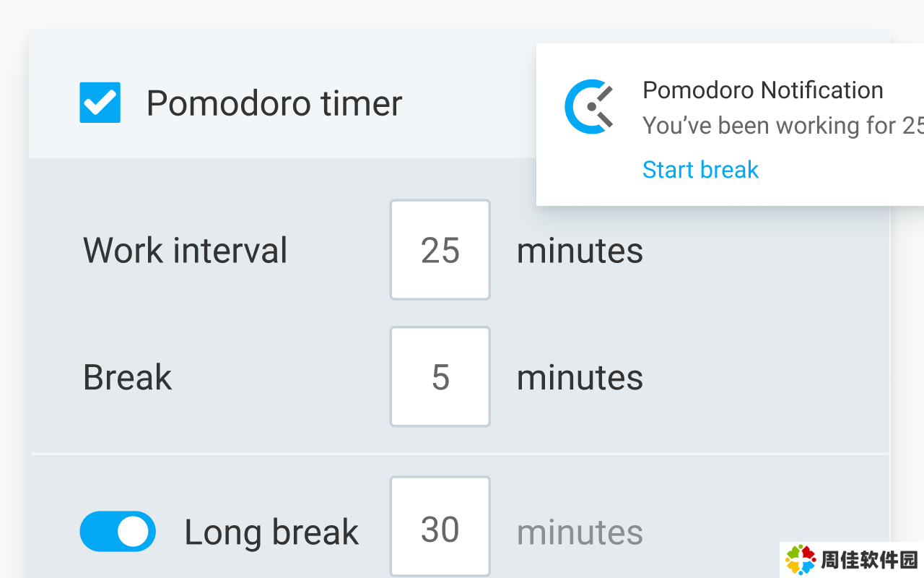Uncheck the Pomodoro timer checkbox
The width and height of the screenshot is (924, 578).
click(x=100, y=103)
